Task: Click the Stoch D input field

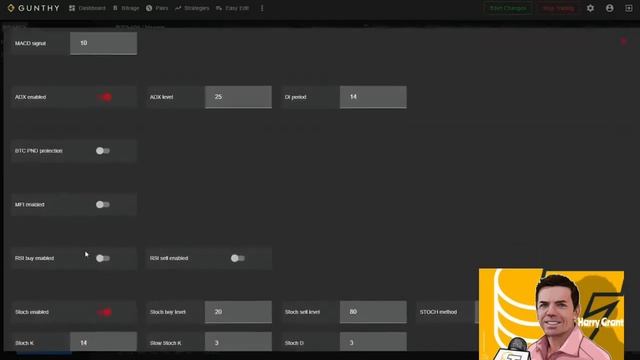Action: click(x=373, y=342)
